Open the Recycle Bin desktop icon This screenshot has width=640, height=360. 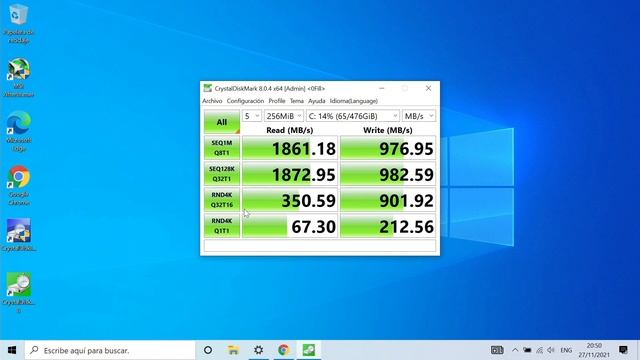pyautogui.click(x=18, y=23)
